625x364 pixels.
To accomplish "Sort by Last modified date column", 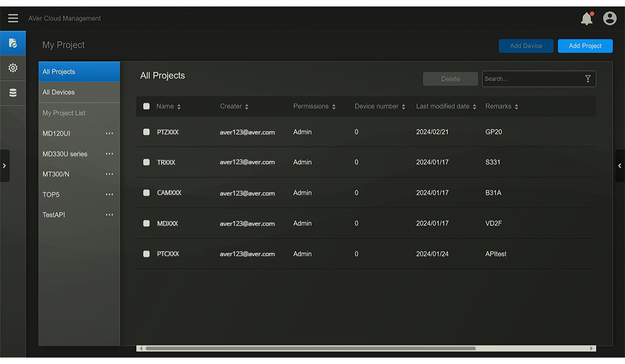I will click(x=446, y=106).
